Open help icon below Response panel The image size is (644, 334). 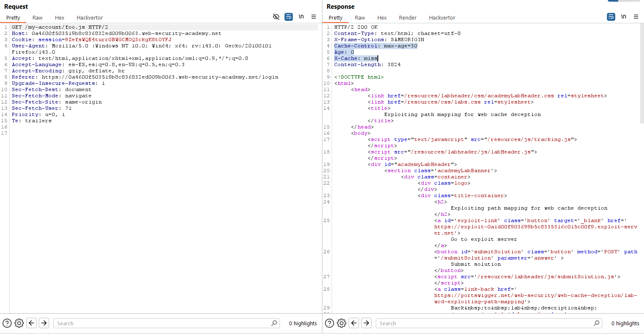pos(329,323)
